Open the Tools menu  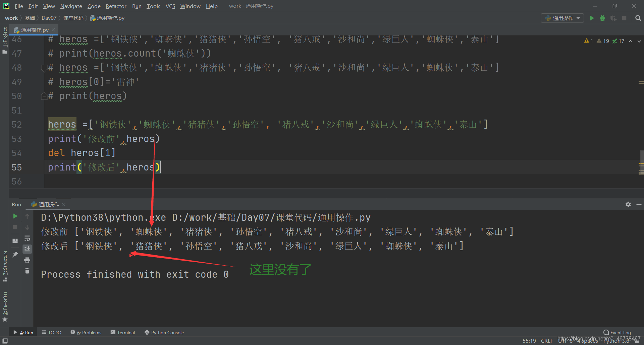point(153,6)
